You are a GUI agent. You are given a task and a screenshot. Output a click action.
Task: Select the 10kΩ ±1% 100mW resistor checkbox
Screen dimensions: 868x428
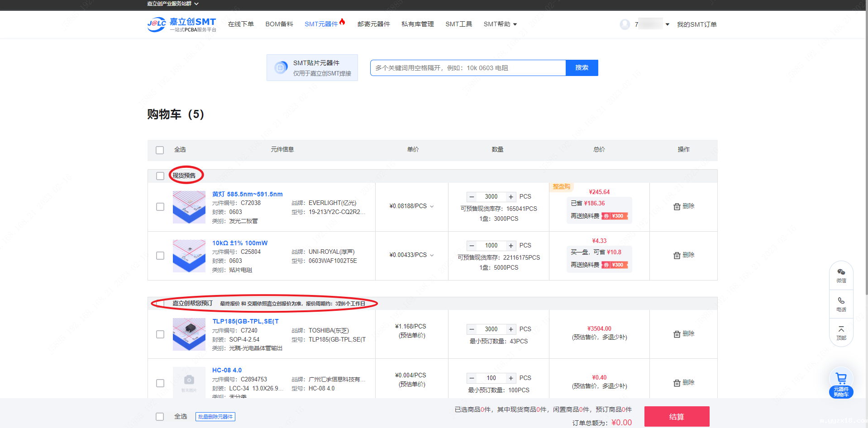pyautogui.click(x=160, y=256)
